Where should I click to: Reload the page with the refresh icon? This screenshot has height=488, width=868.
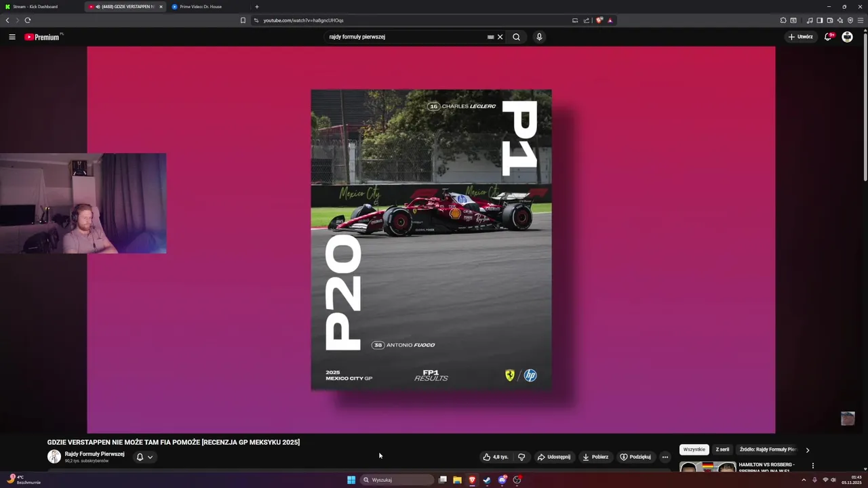tap(28, 20)
